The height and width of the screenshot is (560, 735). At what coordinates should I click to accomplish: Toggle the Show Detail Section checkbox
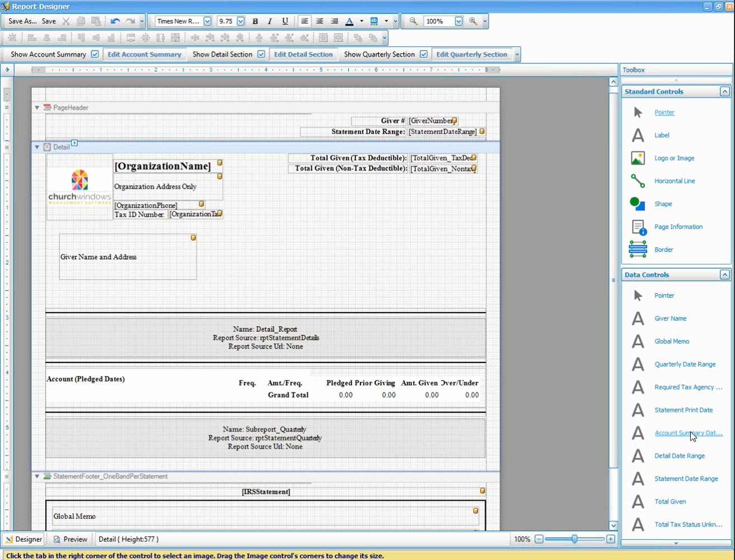261,54
